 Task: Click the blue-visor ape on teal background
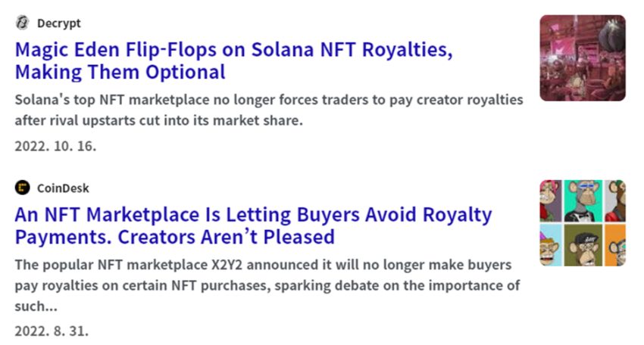point(583,200)
